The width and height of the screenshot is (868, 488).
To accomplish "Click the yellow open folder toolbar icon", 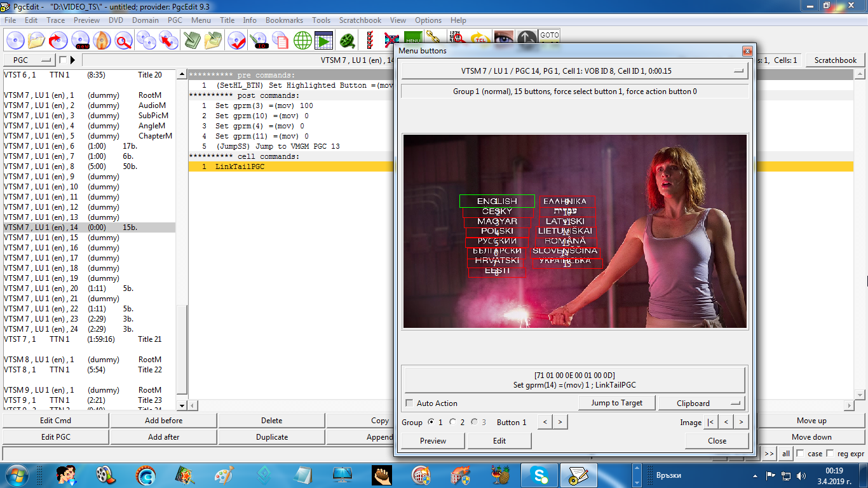I will point(37,41).
